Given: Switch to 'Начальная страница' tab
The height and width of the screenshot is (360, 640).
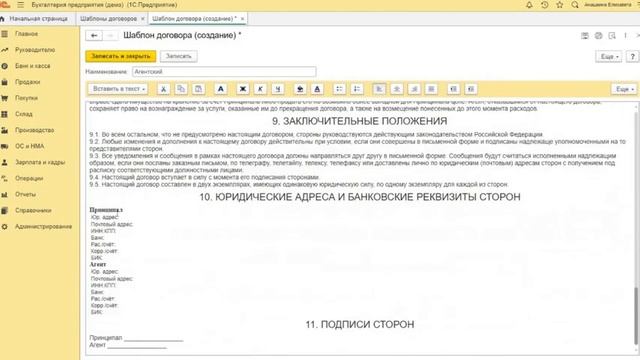Looking at the screenshot, I should (x=38, y=19).
